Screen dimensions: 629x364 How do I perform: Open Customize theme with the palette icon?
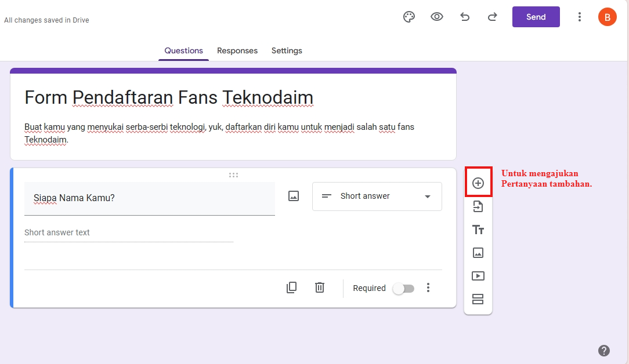click(409, 17)
